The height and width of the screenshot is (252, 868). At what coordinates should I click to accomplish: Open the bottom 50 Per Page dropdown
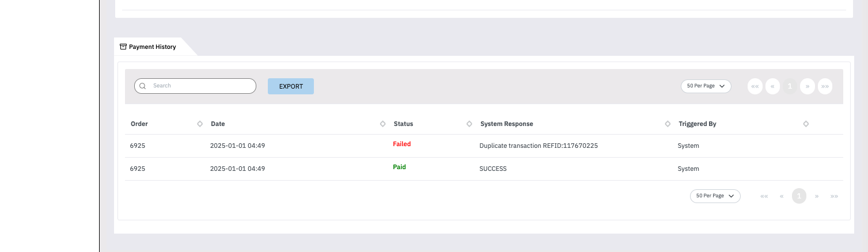[715, 196]
